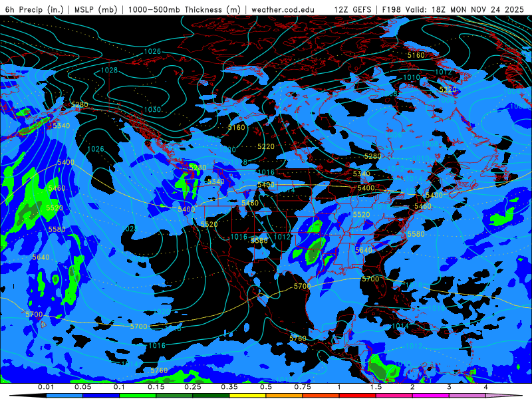Image resolution: width=532 pixels, height=399 pixels.
Task: Click the 0.25 legend value
Action: [x=193, y=387]
